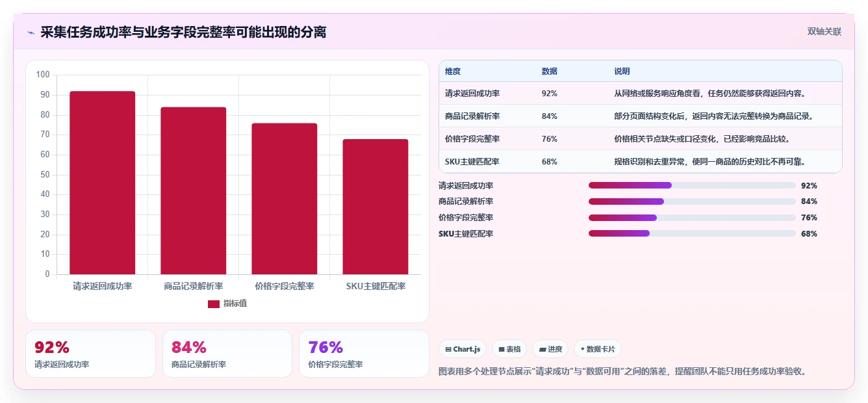Click the description starting 从网络或服务响应角度看
This screenshot has width=868, height=403.
point(710,94)
